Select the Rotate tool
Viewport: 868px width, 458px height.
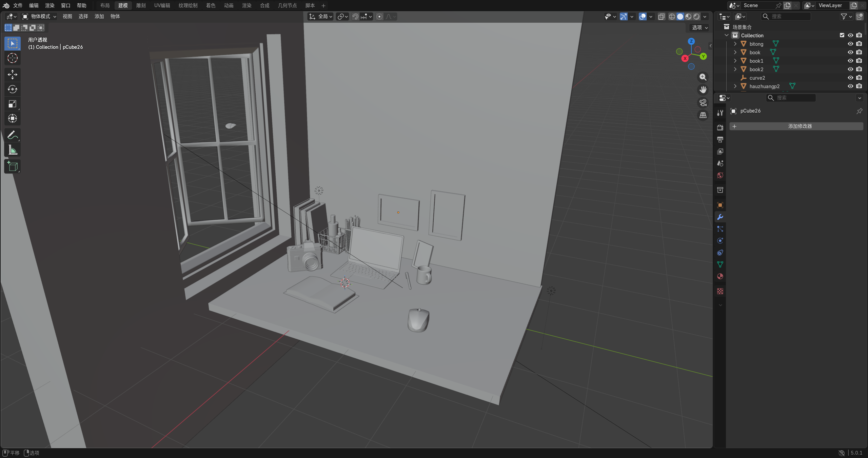(x=13, y=89)
